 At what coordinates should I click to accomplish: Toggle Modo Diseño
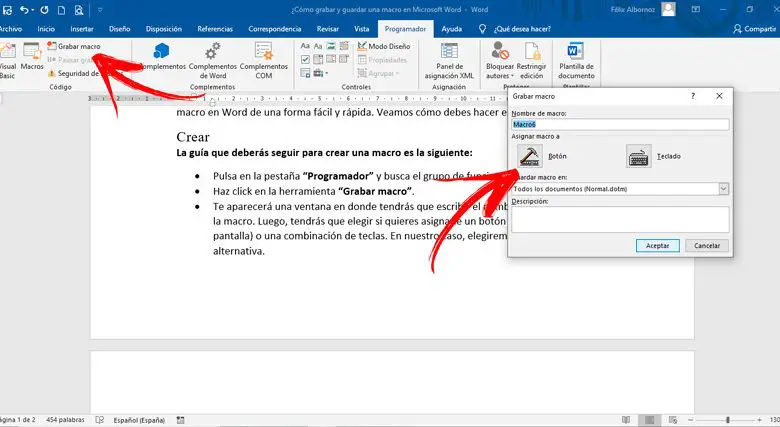[384, 46]
